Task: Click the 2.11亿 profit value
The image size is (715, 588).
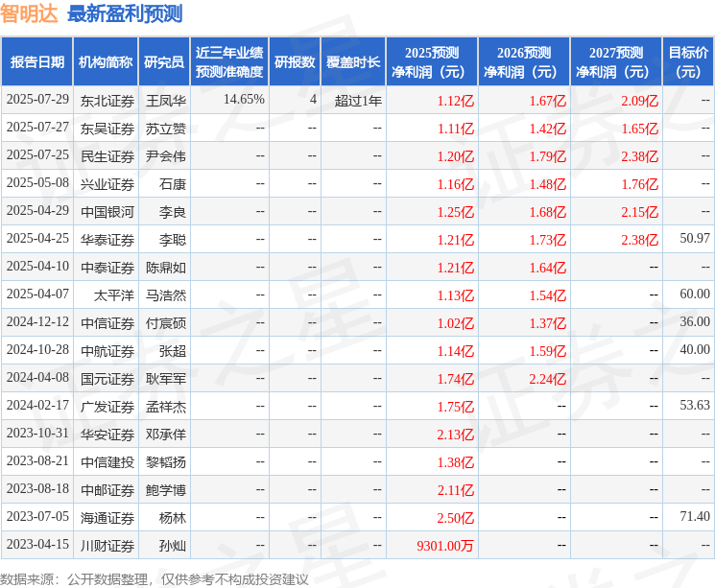Action: (x=456, y=490)
